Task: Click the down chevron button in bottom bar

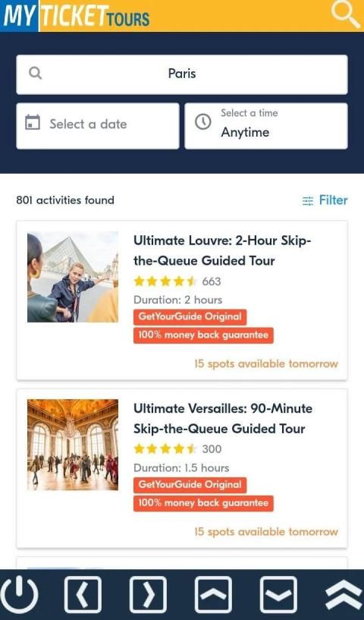Action: pos(278,594)
